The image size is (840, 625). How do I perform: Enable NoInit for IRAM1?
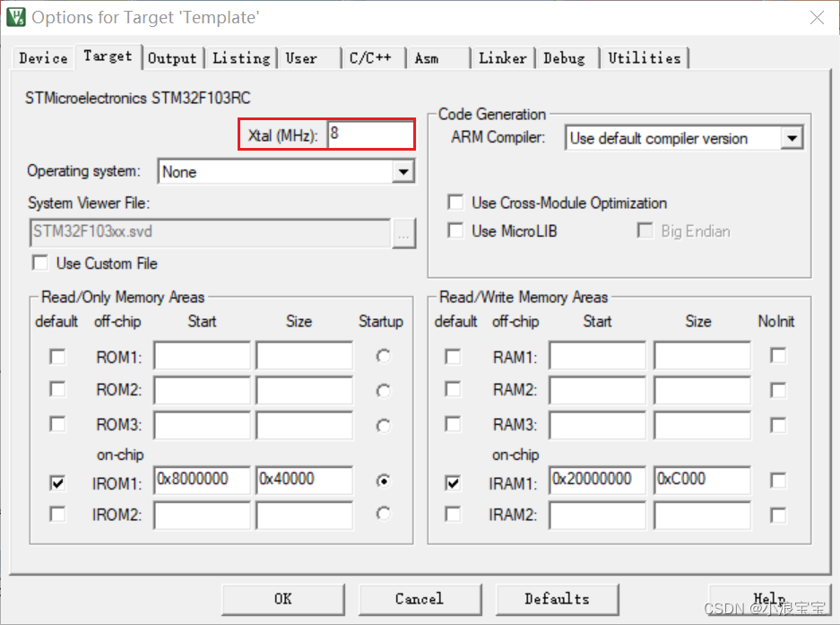click(778, 481)
